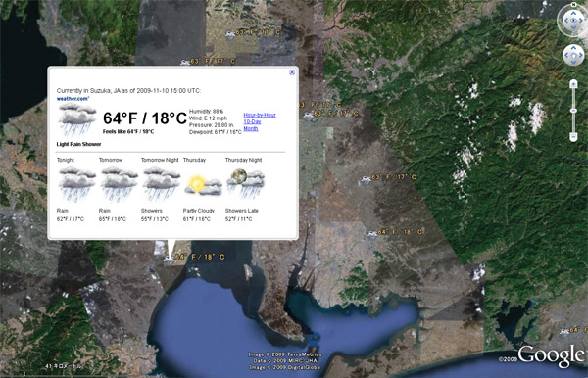The width and height of the screenshot is (588, 378).
Task: Click the 'Currently in Suzuka, JA' header line
Action: coord(128,91)
